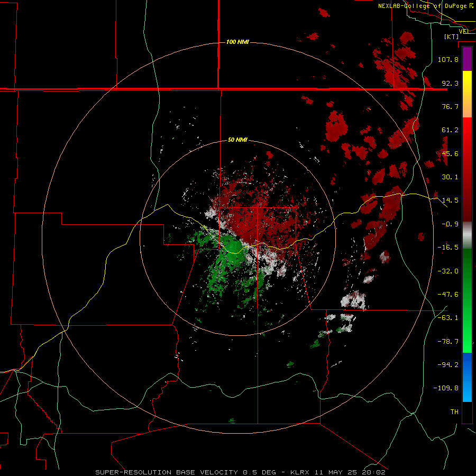Click the 92.3 velocity scale value

pyautogui.click(x=450, y=83)
